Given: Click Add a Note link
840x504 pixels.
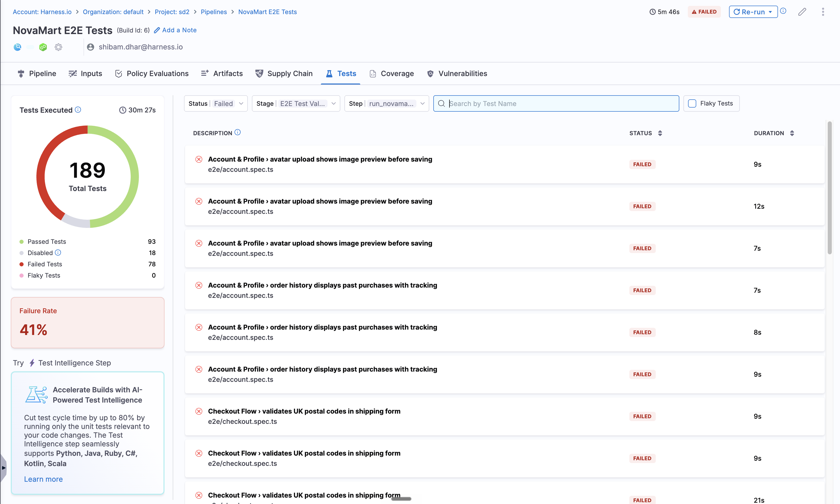Looking at the screenshot, I should [x=175, y=30].
